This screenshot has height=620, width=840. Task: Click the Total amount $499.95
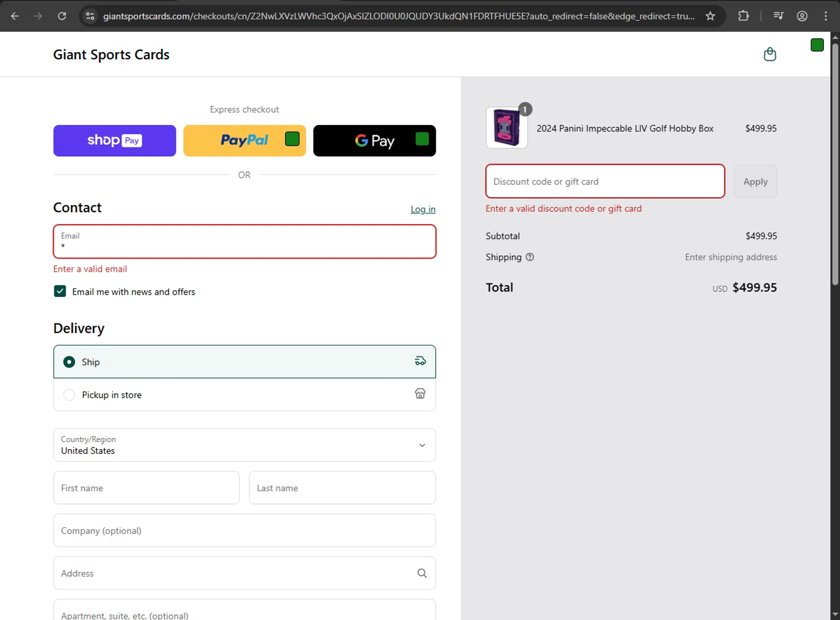pos(754,287)
